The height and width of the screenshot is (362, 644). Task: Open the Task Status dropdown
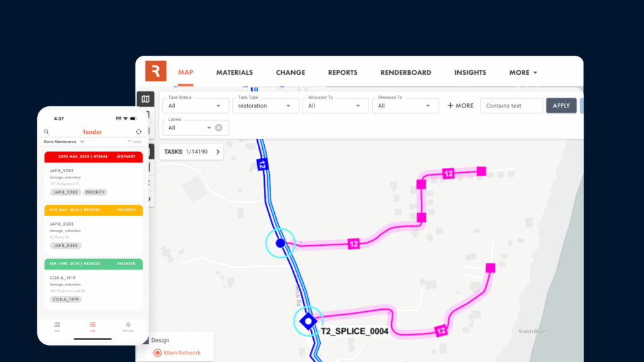[x=195, y=106]
